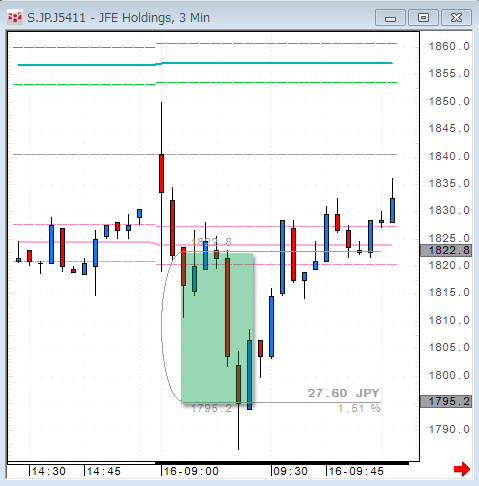Click the 1850.0 price scale label
Image resolution: width=479 pixels, height=486 pixels.
[x=449, y=101]
